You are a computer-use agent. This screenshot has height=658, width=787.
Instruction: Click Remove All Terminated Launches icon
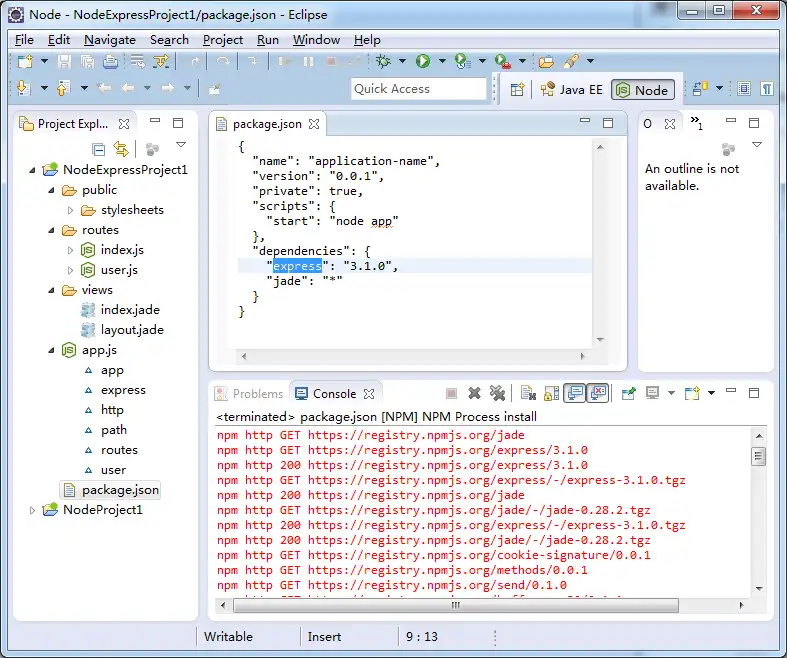[x=497, y=393]
